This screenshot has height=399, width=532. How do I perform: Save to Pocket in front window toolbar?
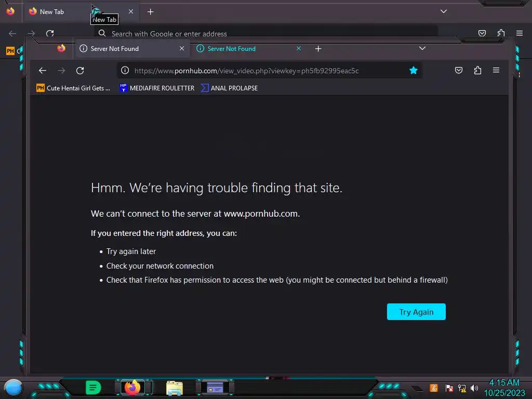[x=458, y=70]
